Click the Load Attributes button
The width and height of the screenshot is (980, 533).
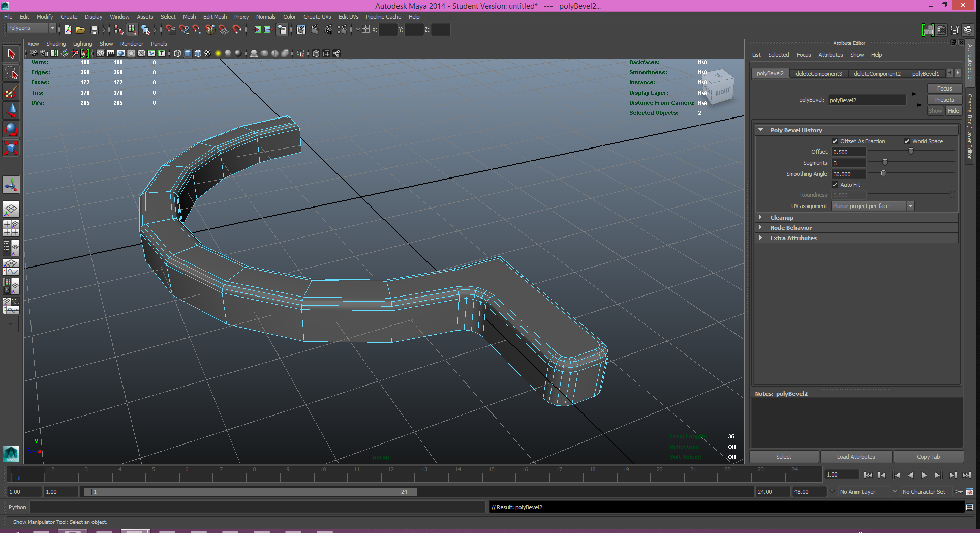[x=855, y=457]
